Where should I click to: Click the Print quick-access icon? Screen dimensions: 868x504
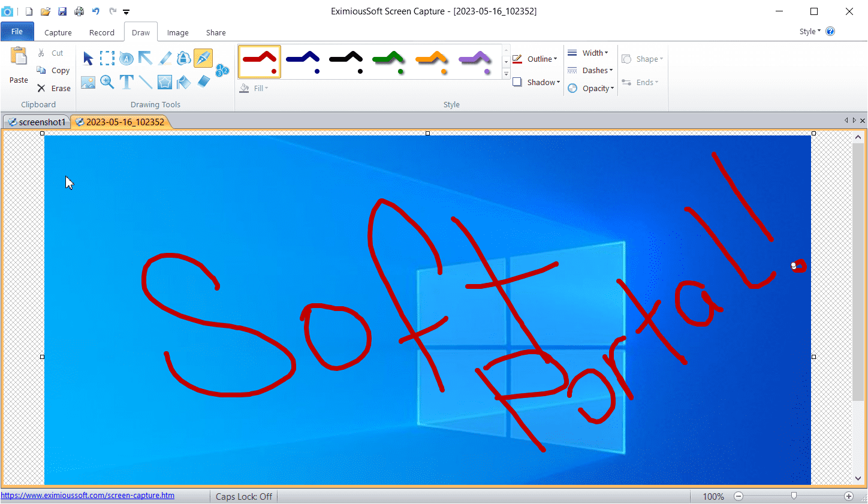tap(79, 11)
